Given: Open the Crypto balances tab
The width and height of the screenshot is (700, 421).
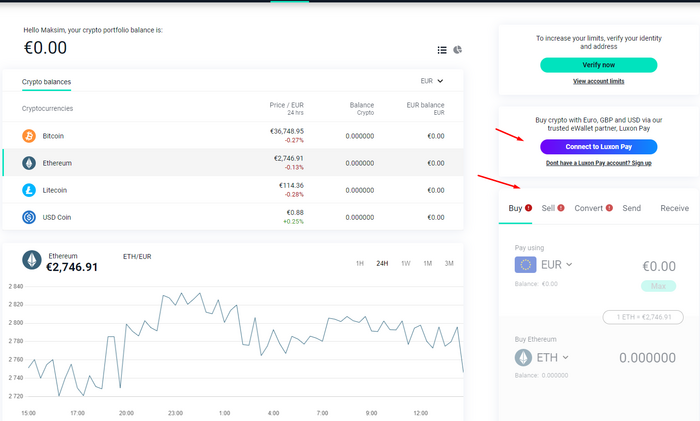Looking at the screenshot, I should (x=46, y=82).
